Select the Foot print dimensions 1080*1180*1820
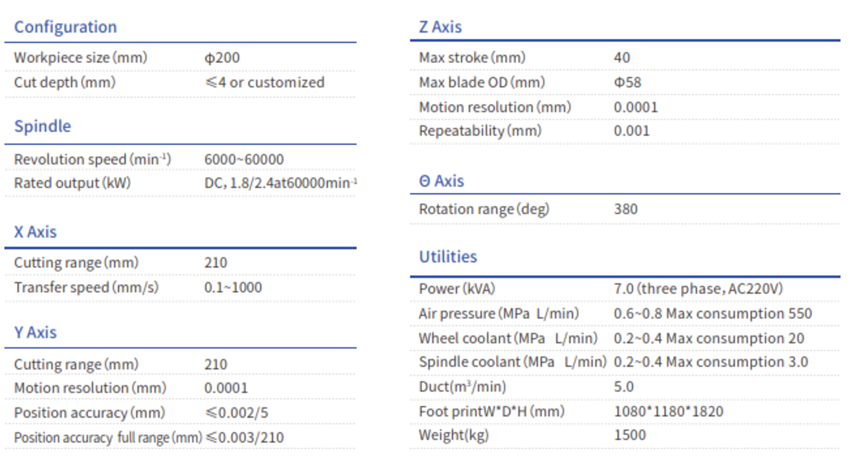This screenshot has width=868, height=464. coord(669,412)
